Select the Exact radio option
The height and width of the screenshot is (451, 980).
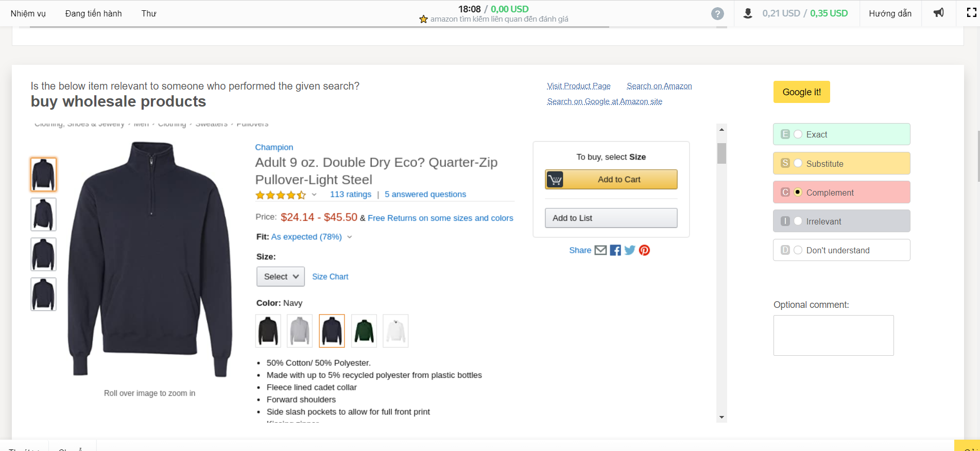(798, 134)
